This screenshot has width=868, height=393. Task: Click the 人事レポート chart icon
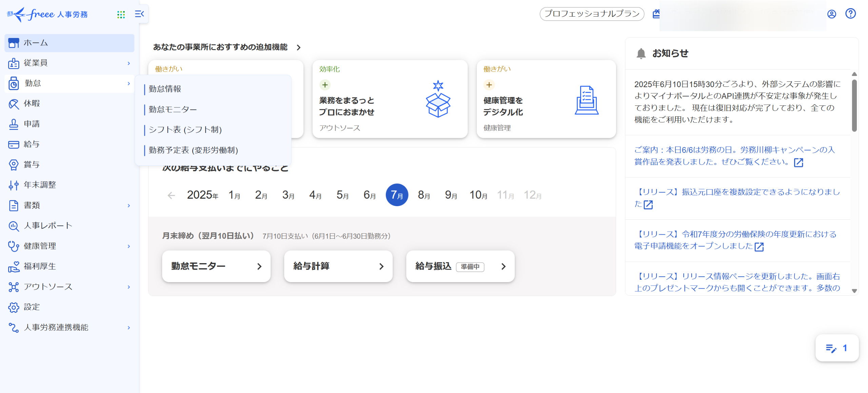14,226
